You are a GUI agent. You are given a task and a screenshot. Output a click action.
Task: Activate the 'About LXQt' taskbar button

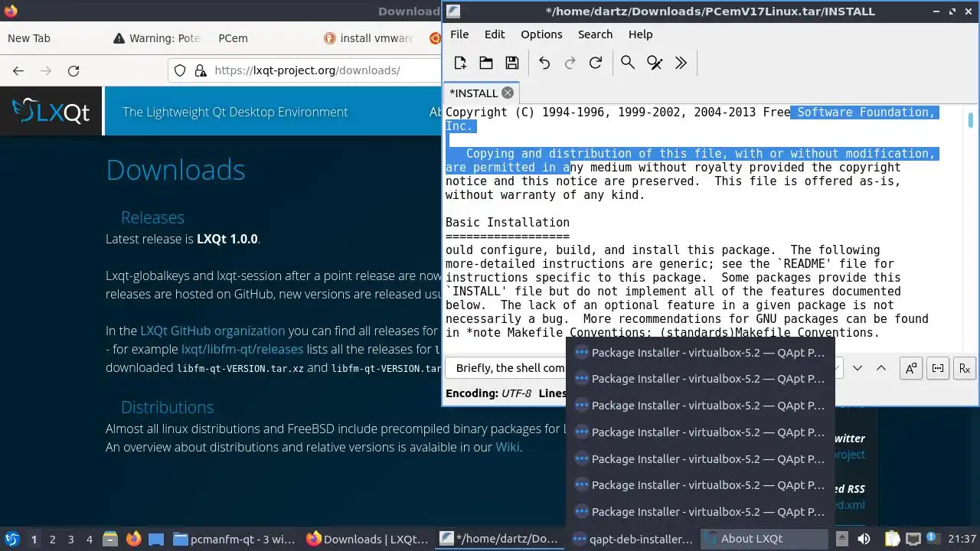765,539
